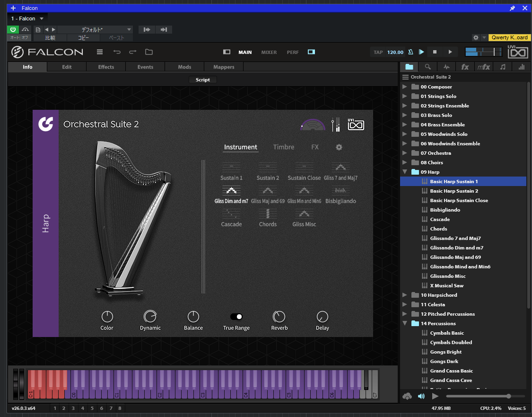Open the instrument mixer levels icon

point(336,124)
